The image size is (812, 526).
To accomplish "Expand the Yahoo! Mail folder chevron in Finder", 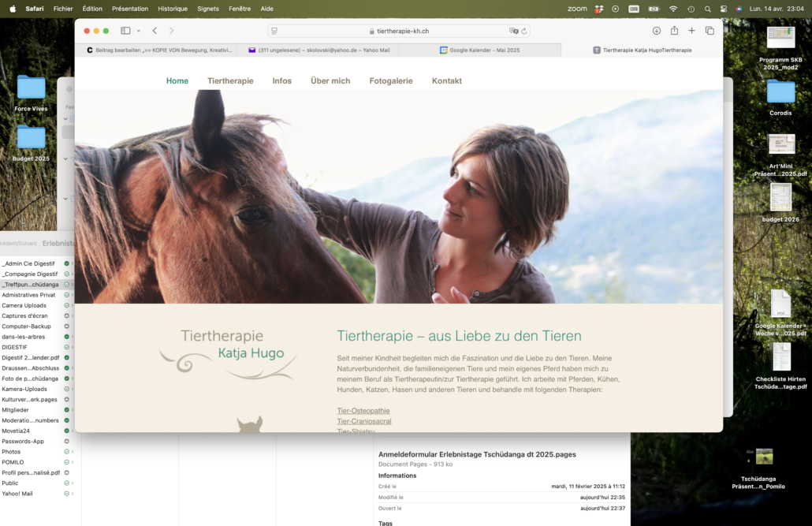I will (72, 494).
